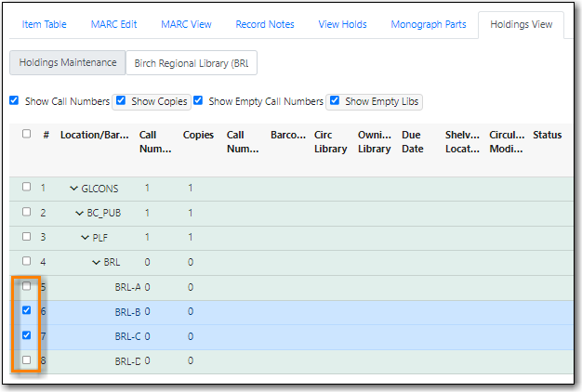
Task: Collapse the GLCONS tree row
Action: (x=74, y=189)
